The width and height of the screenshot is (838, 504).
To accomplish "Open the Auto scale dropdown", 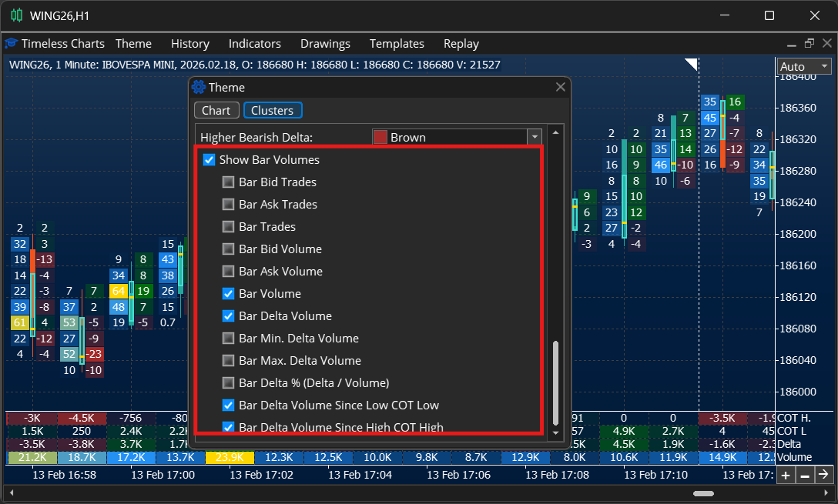I will tap(804, 67).
